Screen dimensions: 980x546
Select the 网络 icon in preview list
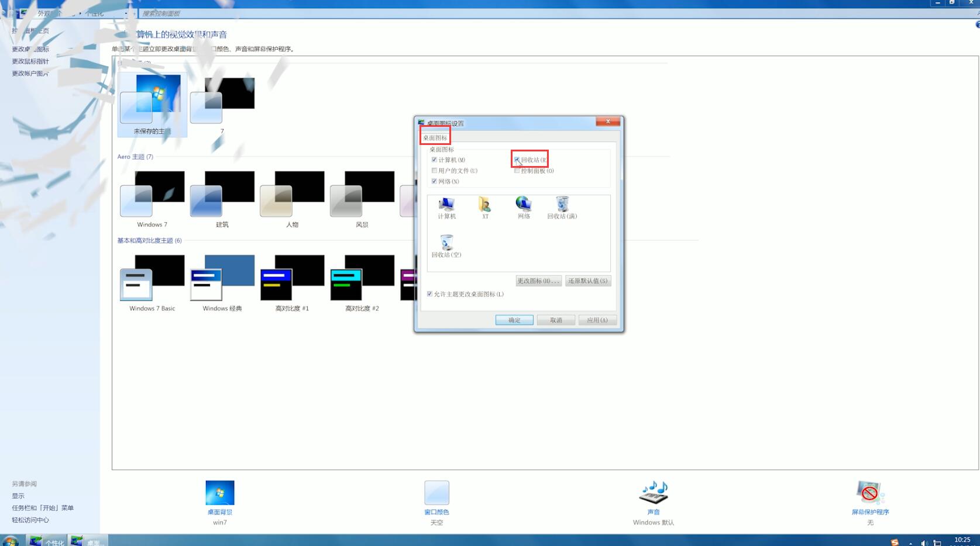[x=523, y=208]
